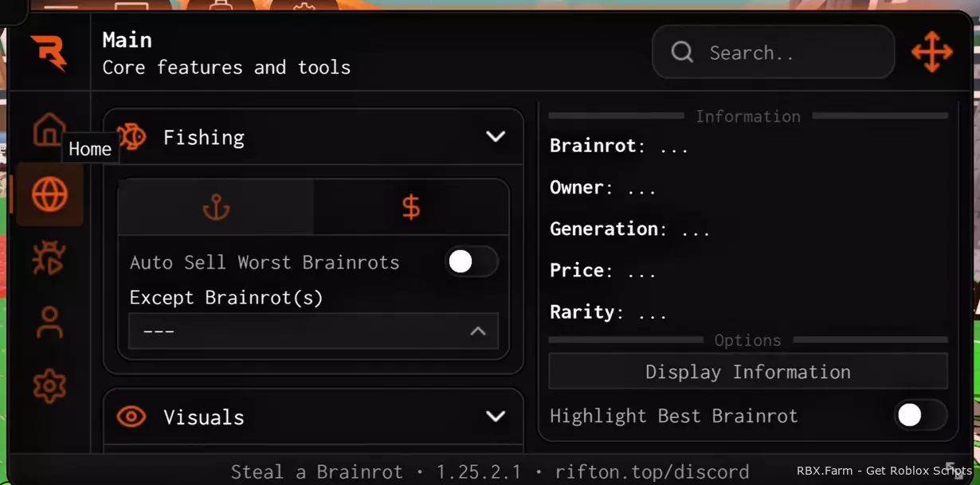
Task: Click the footer version and discord text
Action: click(x=490, y=471)
